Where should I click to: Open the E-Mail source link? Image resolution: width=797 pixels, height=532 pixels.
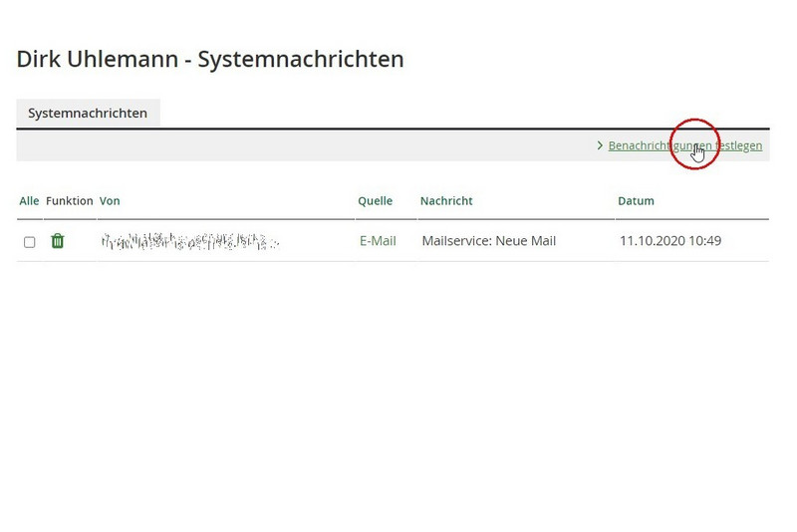point(378,241)
